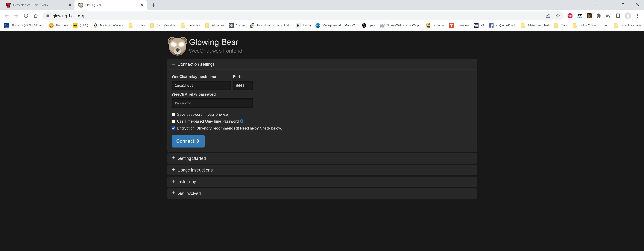Open textfac.es bookmark
The image size is (644, 251).
[x=435, y=25]
